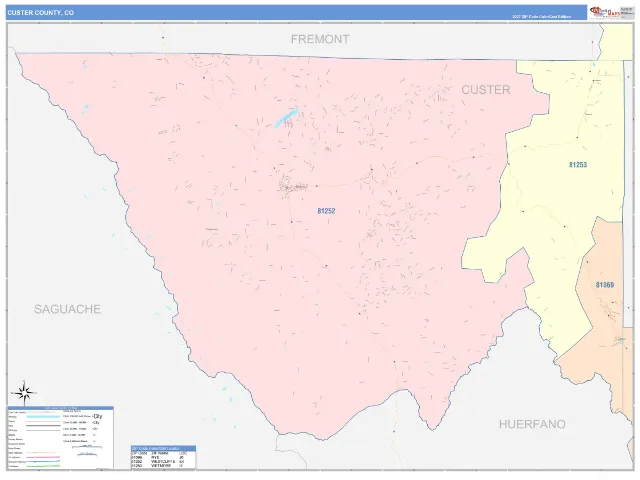Image resolution: width=640 pixels, height=480 pixels.
Task: Click the map publisher logo
Action: (605, 13)
